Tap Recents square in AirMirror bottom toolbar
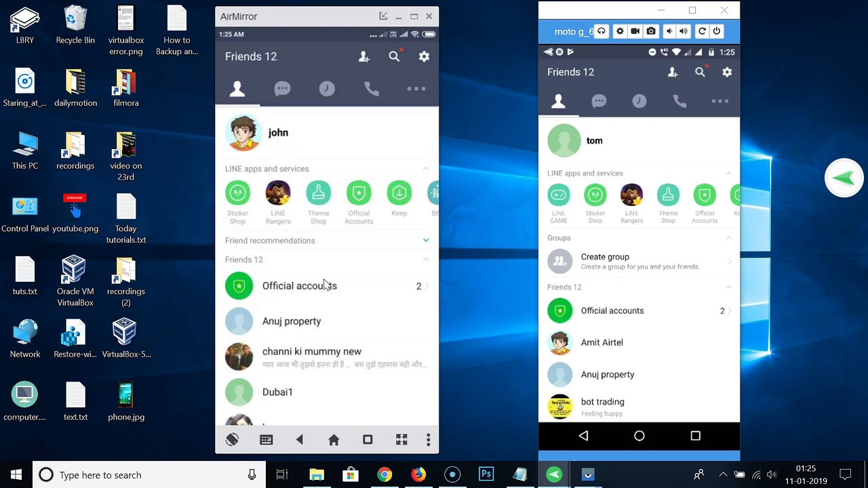 [368, 440]
